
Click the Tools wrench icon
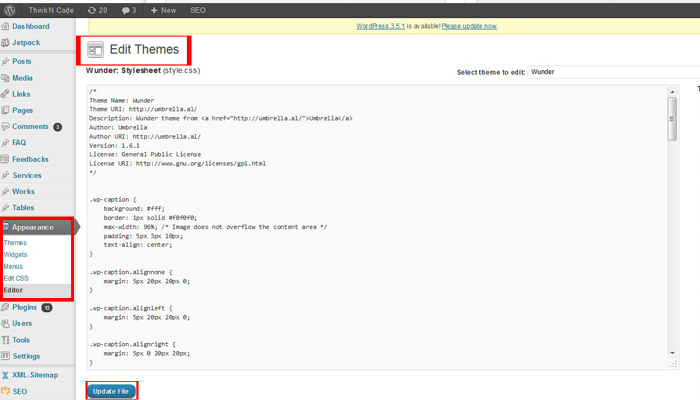(5, 340)
